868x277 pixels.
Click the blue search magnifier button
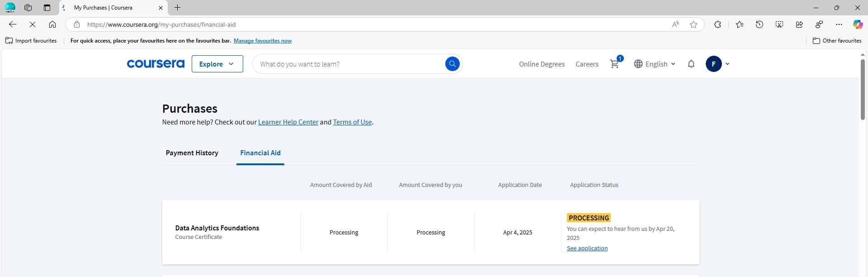(452, 64)
